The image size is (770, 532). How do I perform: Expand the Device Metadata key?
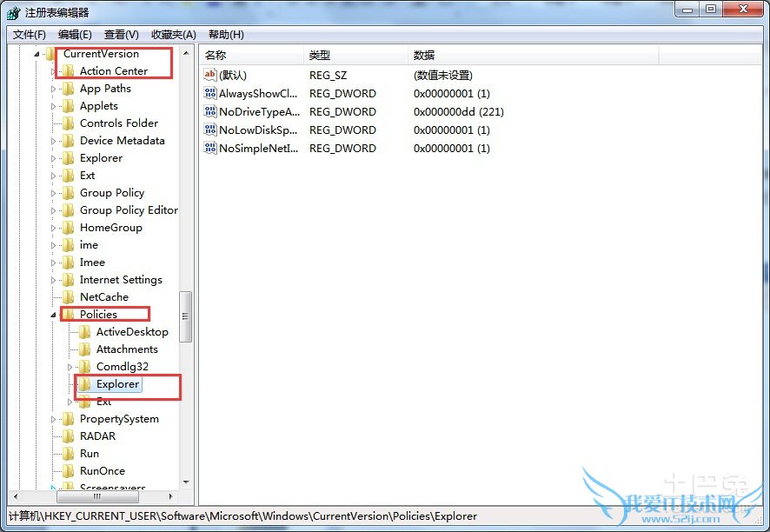[x=53, y=141]
